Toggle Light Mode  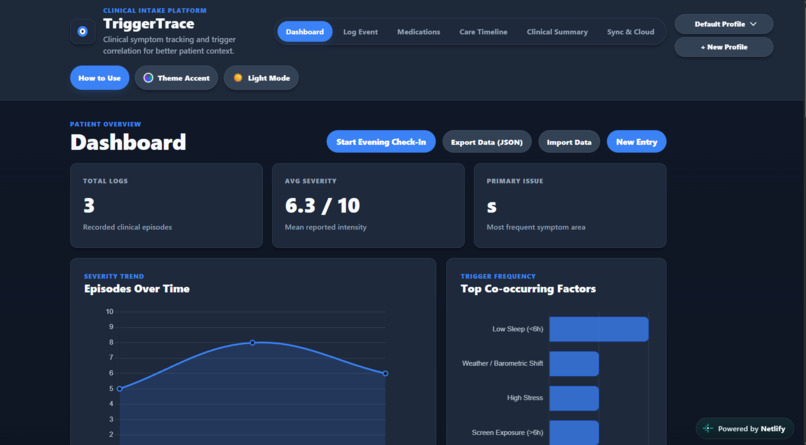pos(261,78)
